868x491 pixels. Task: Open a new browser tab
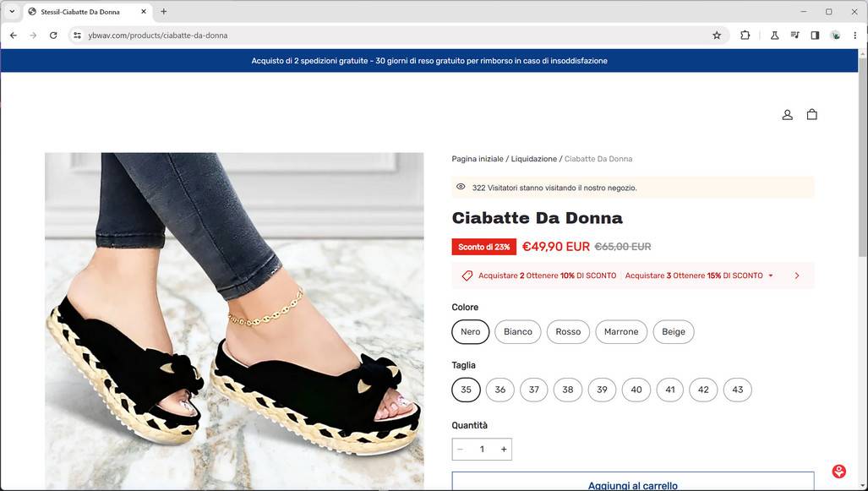coord(163,12)
